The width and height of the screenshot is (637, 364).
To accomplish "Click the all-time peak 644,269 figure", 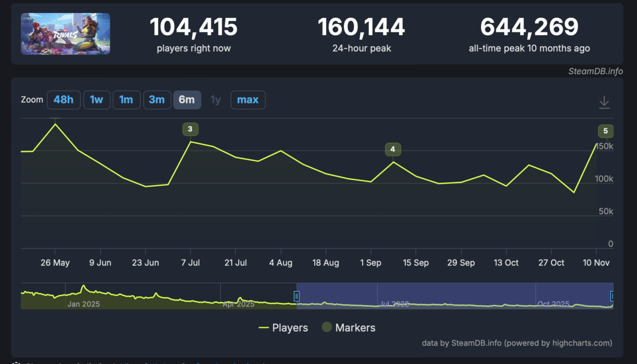I will (x=529, y=28).
